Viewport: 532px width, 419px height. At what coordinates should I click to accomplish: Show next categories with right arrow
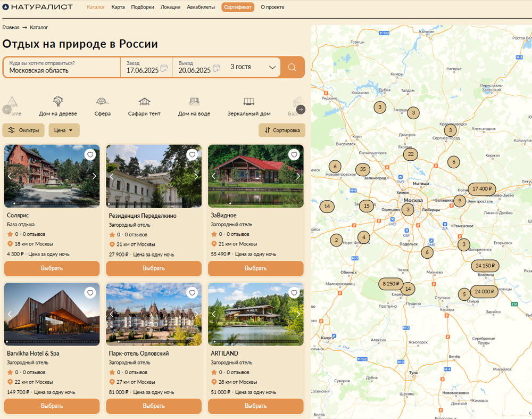point(301,109)
